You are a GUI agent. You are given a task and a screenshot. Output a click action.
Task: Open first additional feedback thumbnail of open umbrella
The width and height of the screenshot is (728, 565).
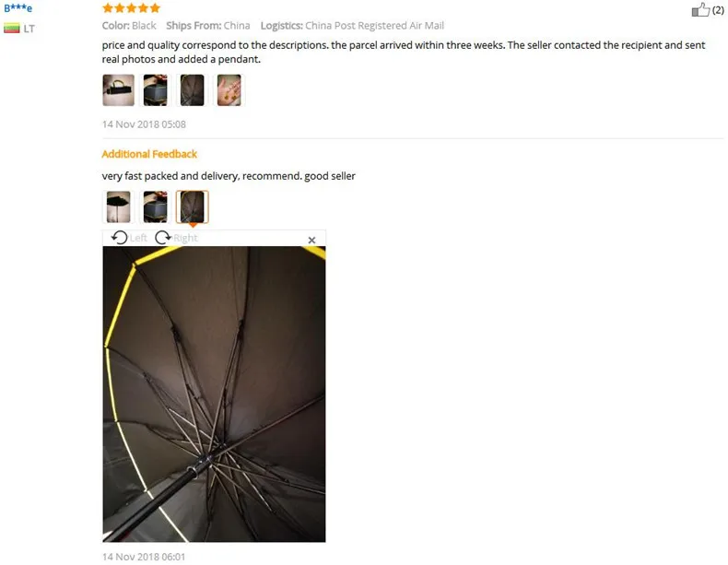click(x=118, y=206)
